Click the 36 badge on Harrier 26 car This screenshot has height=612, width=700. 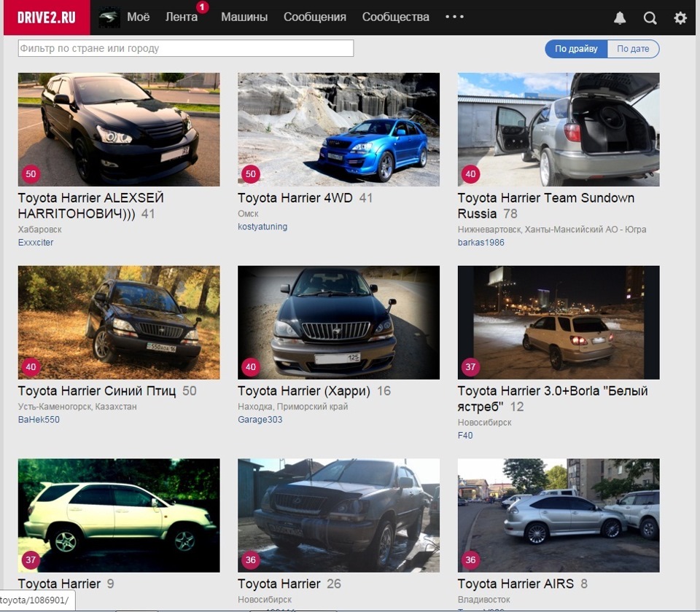250,560
